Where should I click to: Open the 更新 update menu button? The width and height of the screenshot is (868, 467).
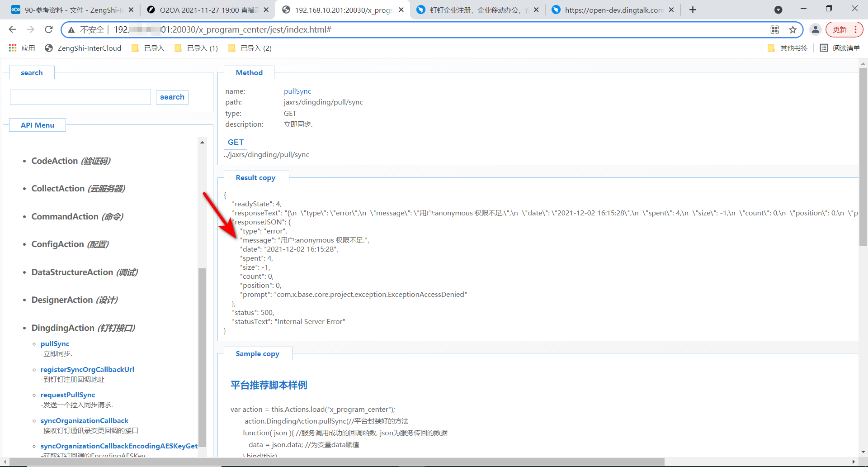pos(844,29)
